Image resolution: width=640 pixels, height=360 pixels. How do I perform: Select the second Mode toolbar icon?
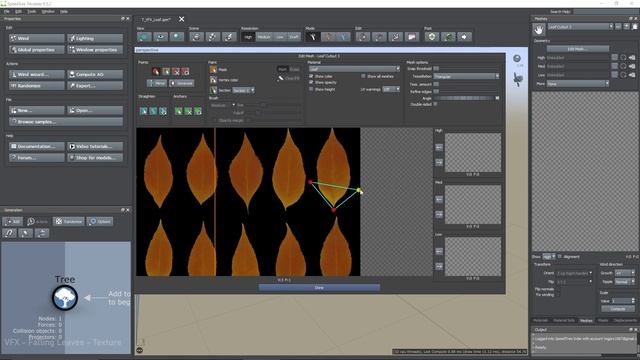point(328,37)
